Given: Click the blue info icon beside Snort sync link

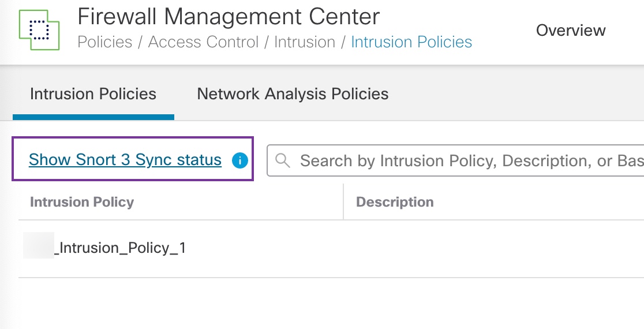Looking at the screenshot, I should click(239, 160).
